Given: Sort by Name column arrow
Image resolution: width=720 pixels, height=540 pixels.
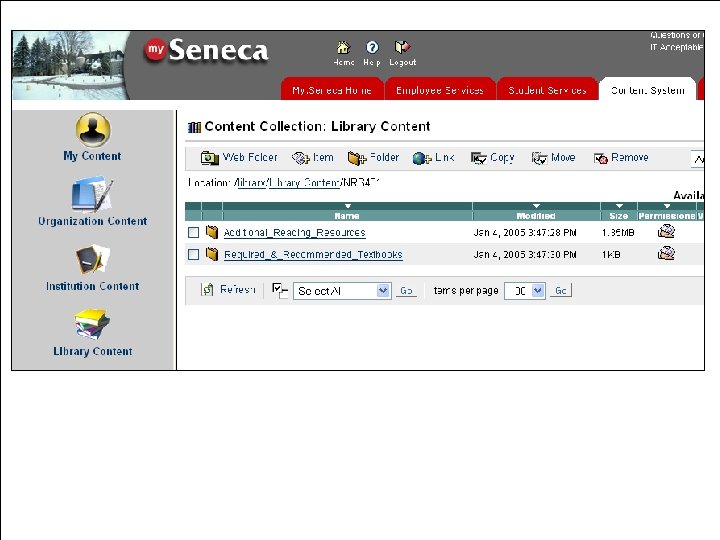Looking at the screenshot, I should 348,206.
